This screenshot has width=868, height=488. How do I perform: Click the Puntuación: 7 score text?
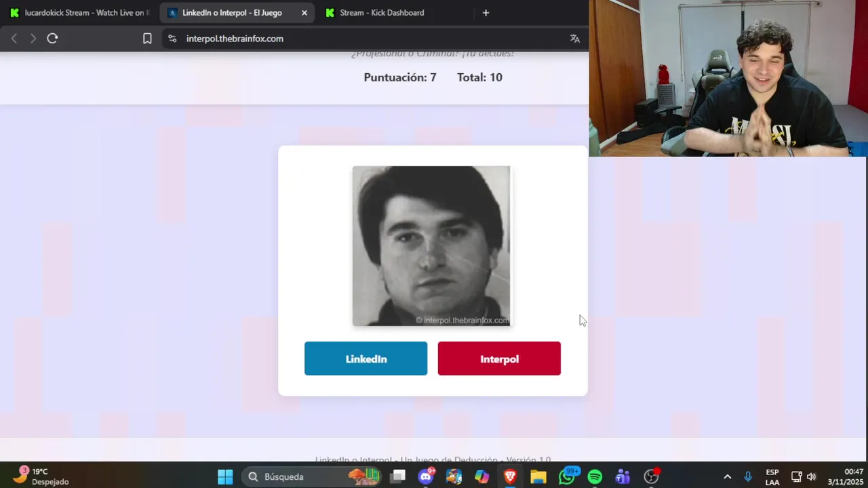(400, 77)
